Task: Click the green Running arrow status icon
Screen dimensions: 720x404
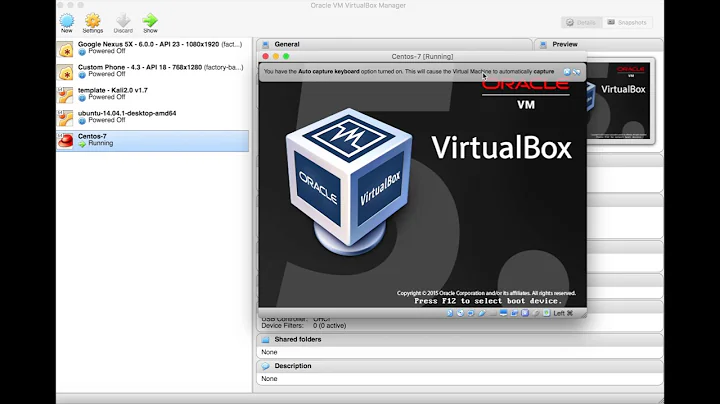Action: tap(82, 144)
